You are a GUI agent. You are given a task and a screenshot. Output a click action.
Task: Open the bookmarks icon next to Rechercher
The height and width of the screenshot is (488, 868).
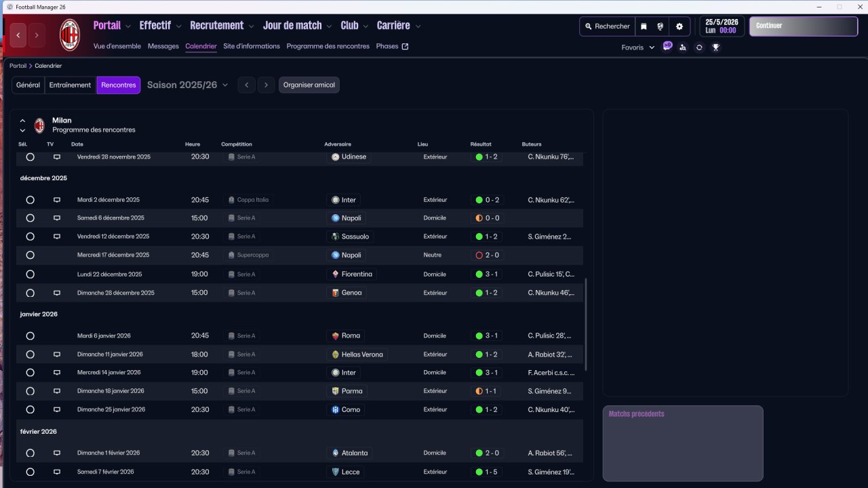click(644, 26)
